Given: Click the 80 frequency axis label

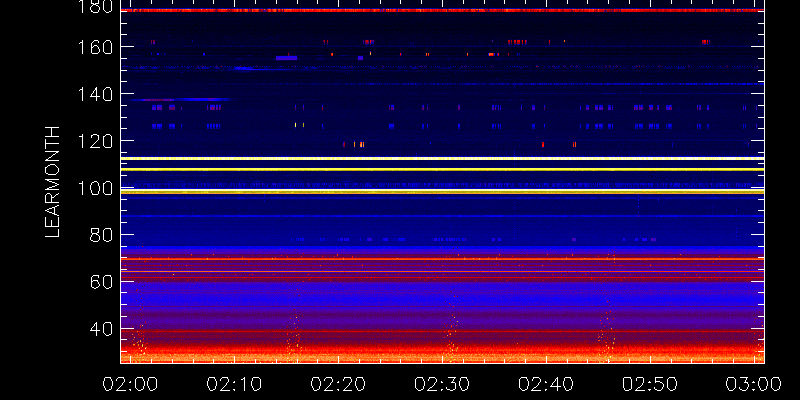Looking at the screenshot, I should [102, 235].
